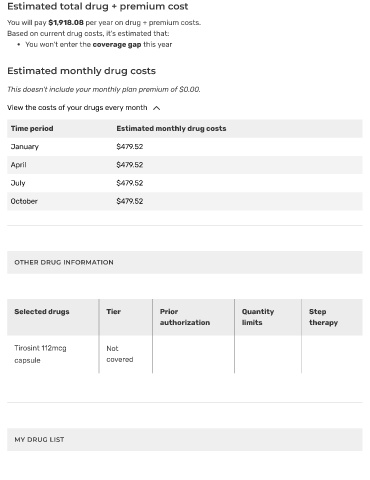This screenshot has width=370, height=480.
Task: Click the 'coverage gap' bold term
Action: (117, 45)
